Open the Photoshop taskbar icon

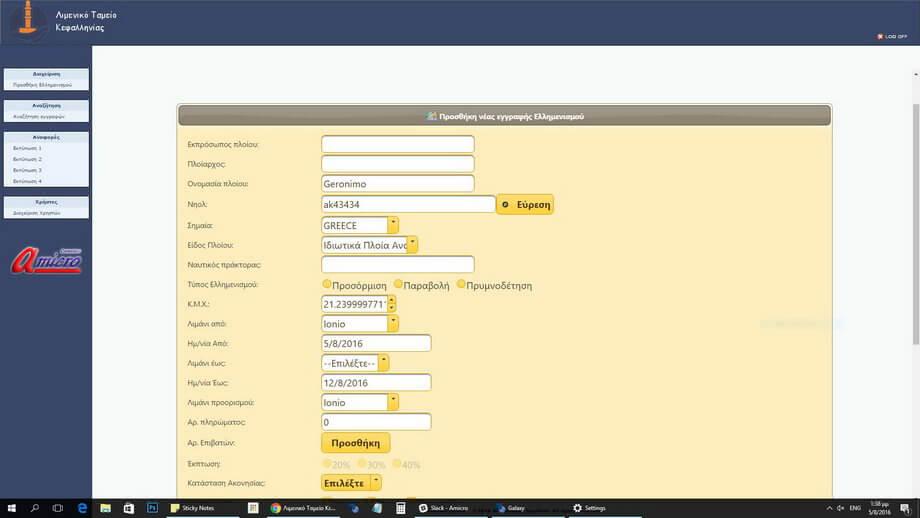pos(152,508)
